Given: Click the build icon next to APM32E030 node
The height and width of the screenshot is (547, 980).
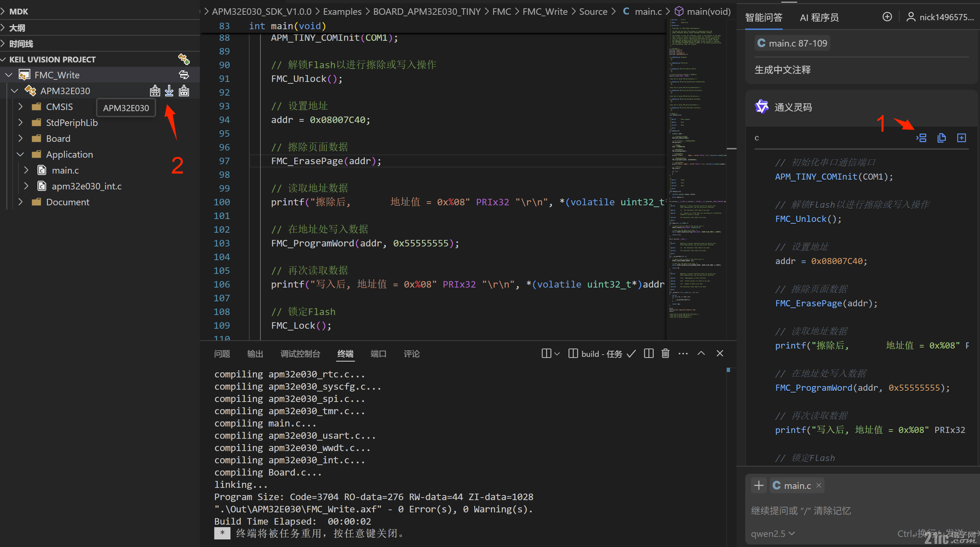Looking at the screenshot, I should (155, 91).
